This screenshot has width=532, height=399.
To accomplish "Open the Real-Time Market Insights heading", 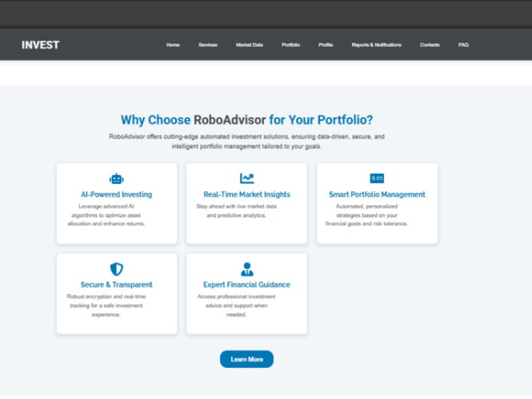I will coord(247,194).
